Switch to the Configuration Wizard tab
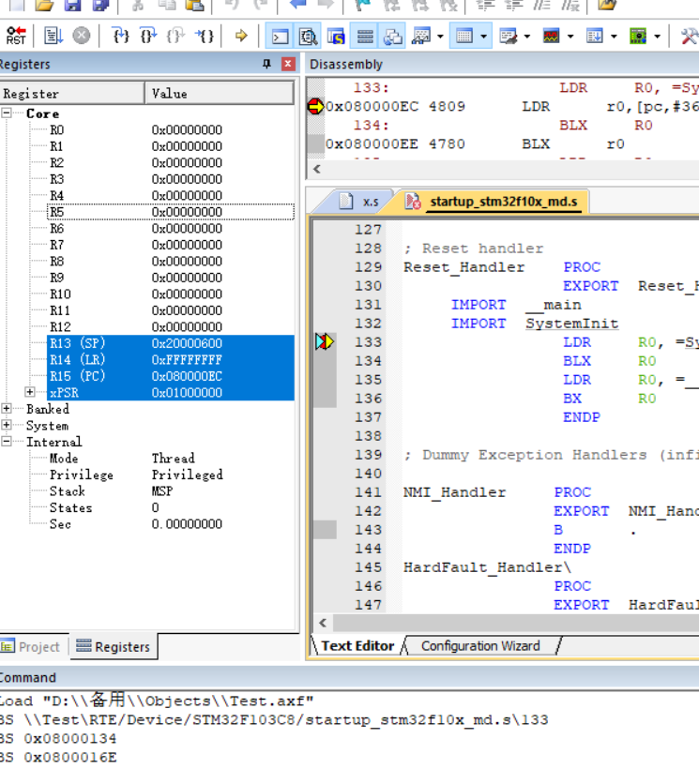 (x=480, y=646)
